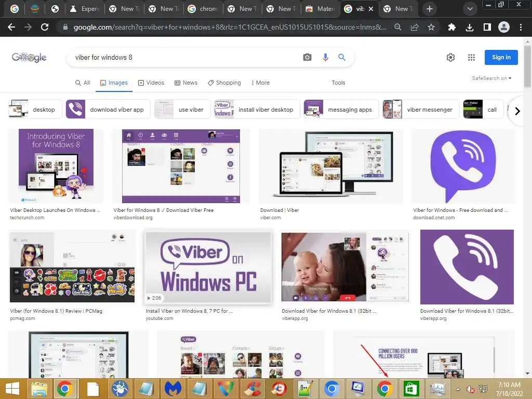Select the 'call' suggestion chip

coord(483,109)
